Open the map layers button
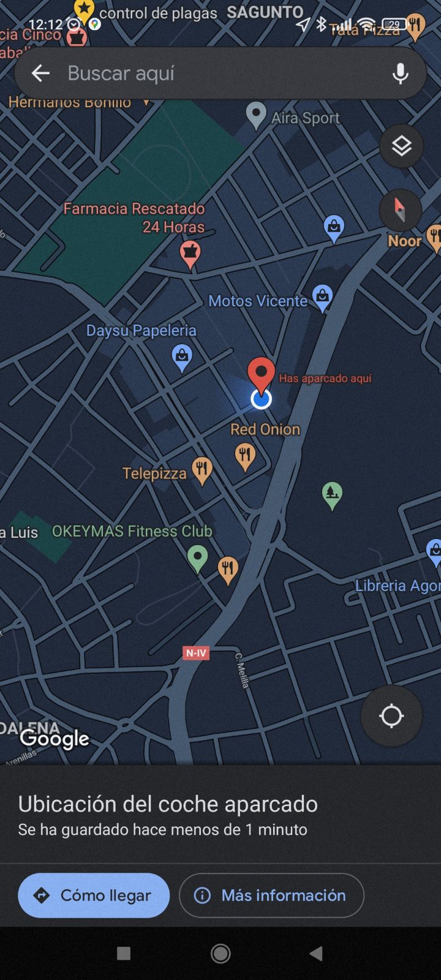This screenshot has width=441, height=980. (x=401, y=146)
